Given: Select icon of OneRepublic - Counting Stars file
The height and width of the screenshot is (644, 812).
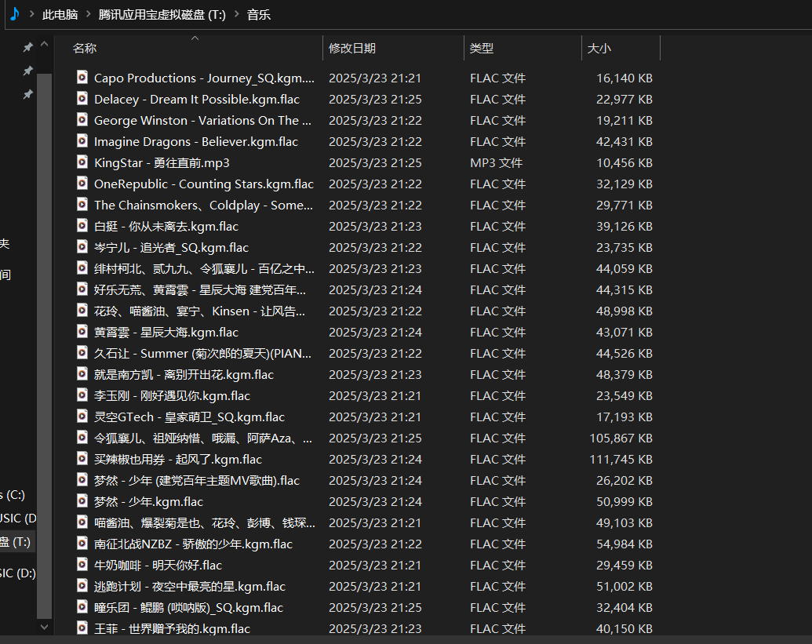Looking at the screenshot, I should [82, 184].
